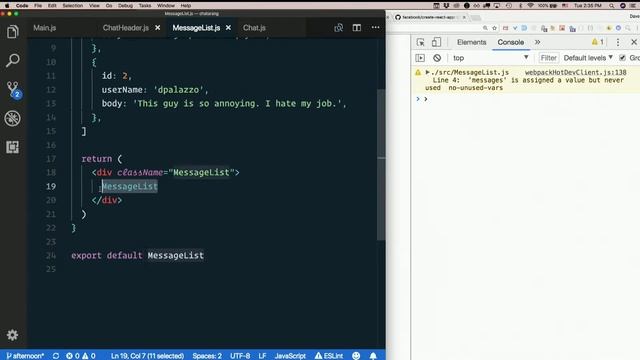Expand more DevTools tabs chevron
640x360 pixels.
pos(538,42)
